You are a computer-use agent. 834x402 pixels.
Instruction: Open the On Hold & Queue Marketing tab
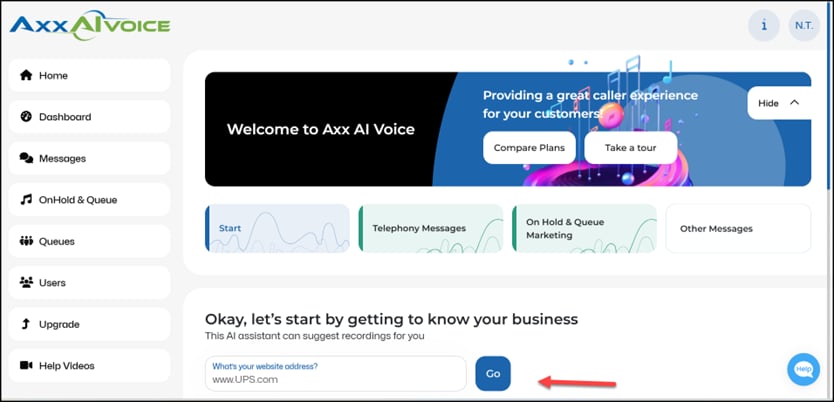[x=584, y=228]
